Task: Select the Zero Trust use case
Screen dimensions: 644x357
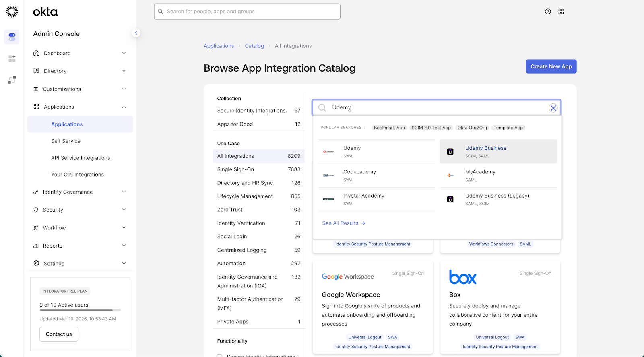Action: point(259,210)
